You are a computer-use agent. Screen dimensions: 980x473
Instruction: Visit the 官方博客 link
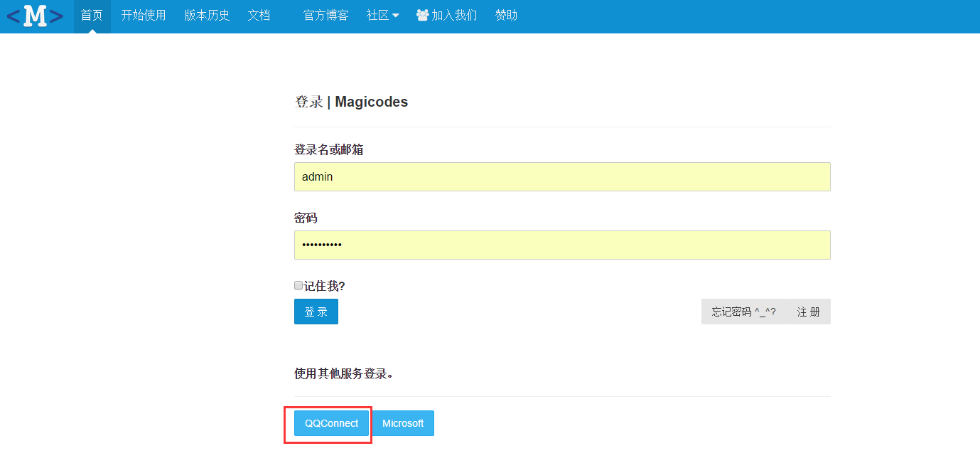click(x=325, y=16)
